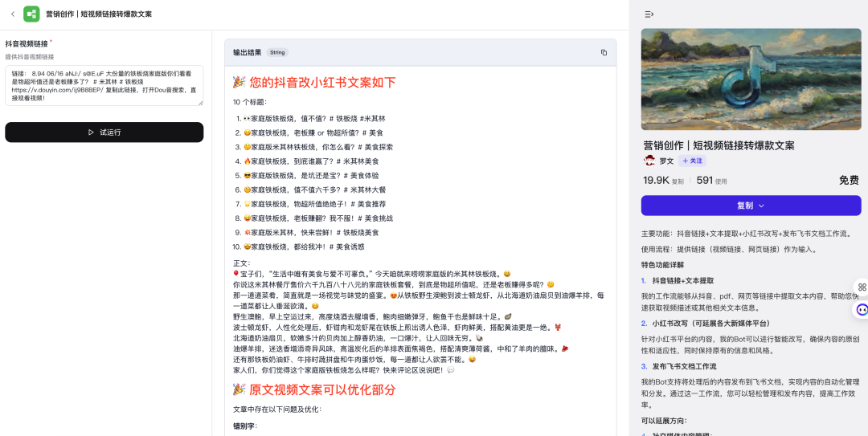Click the TikTok wave cover image thumbnail

(751, 79)
